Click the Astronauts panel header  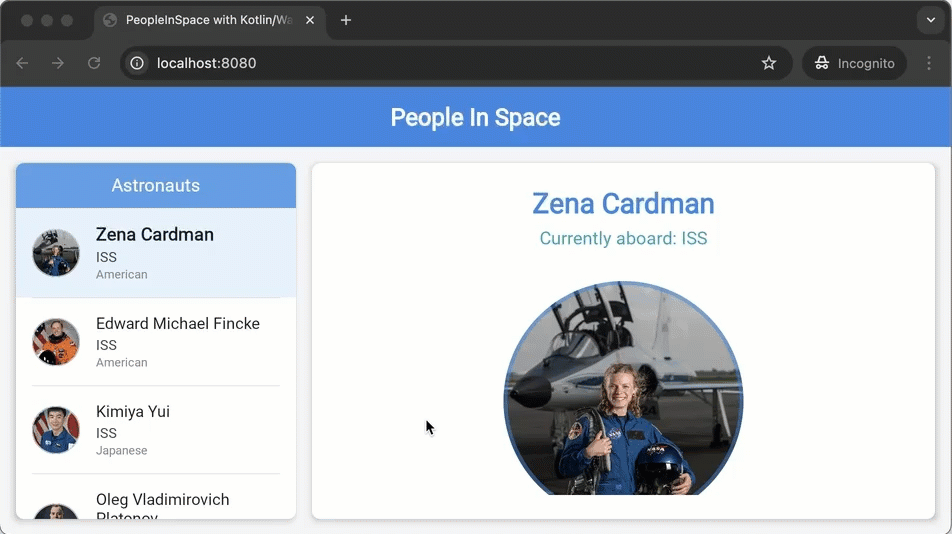[156, 186]
